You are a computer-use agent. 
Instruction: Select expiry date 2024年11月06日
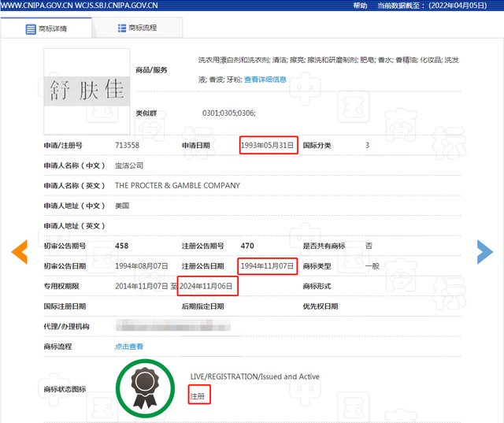tap(206, 286)
